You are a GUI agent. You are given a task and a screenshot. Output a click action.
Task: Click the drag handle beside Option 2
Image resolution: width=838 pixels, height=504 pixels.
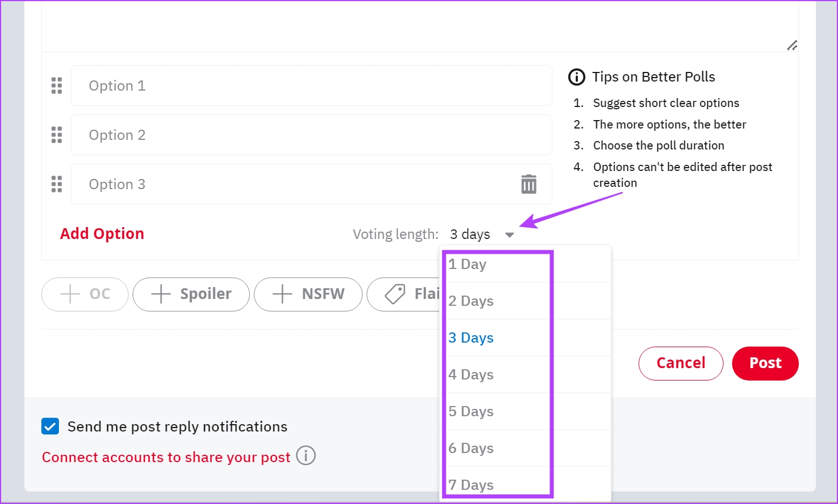[x=57, y=135]
